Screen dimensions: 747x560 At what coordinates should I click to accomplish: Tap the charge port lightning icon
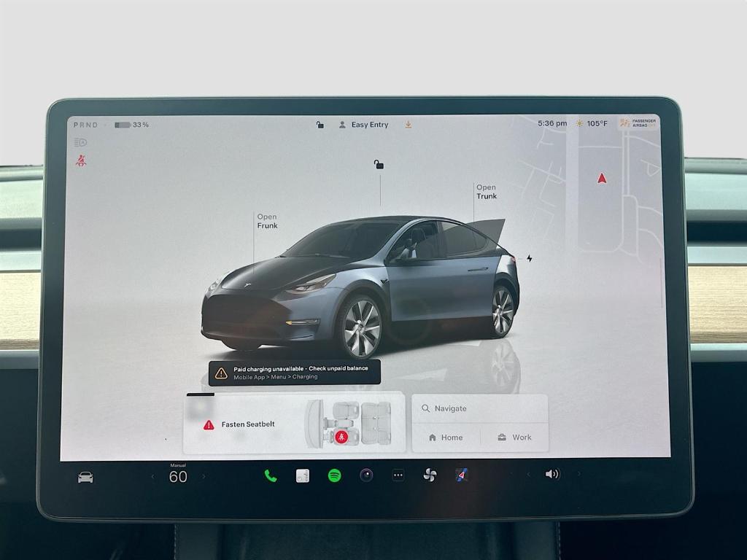530,258
